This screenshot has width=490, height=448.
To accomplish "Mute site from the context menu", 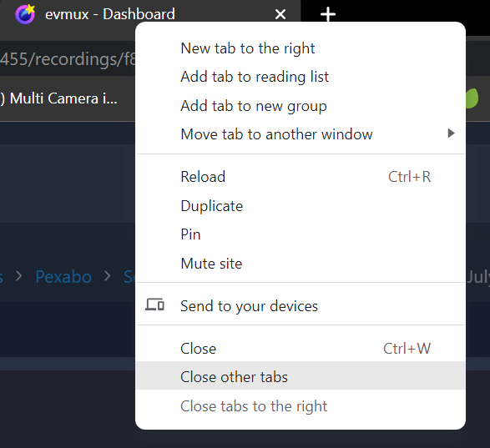I will coord(301,264).
